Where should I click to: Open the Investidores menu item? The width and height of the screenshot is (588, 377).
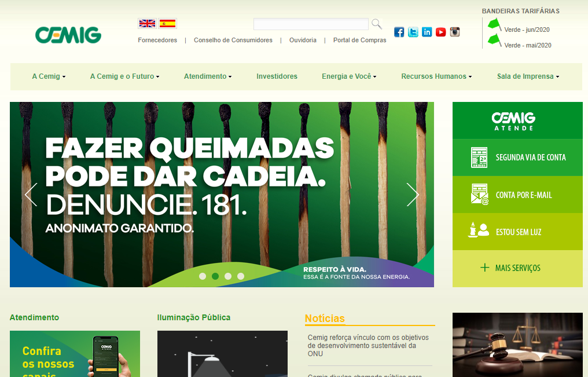(x=277, y=76)
